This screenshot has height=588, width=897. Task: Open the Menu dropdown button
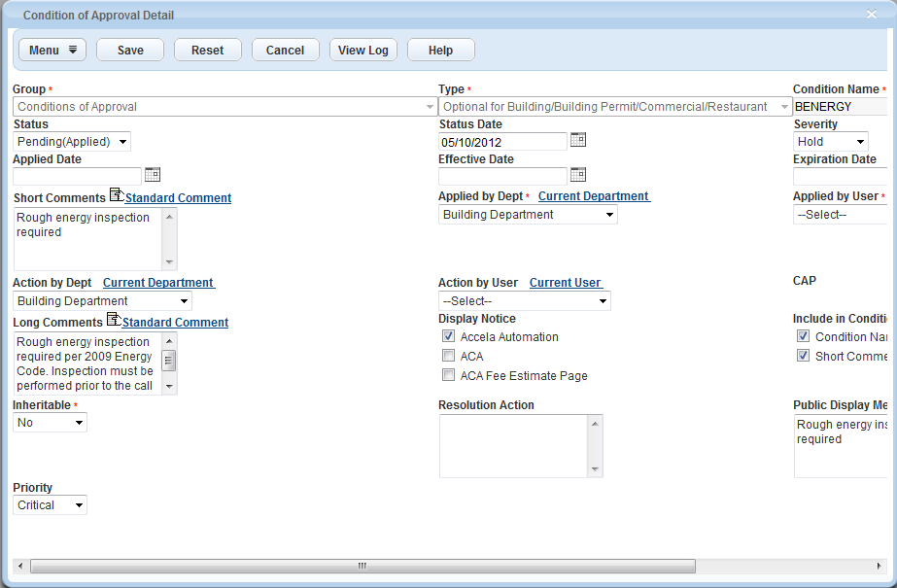pyautogui.click(x=52, y=51)
